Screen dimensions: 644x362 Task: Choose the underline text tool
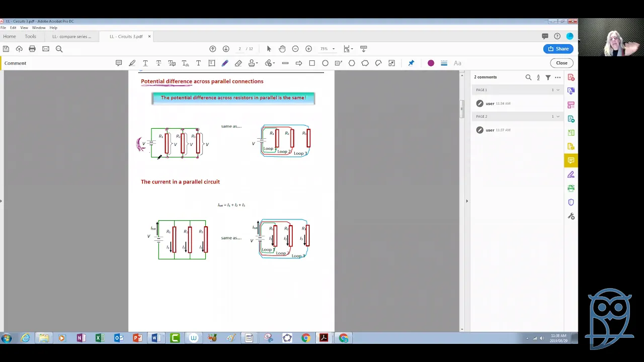[145, 63]
